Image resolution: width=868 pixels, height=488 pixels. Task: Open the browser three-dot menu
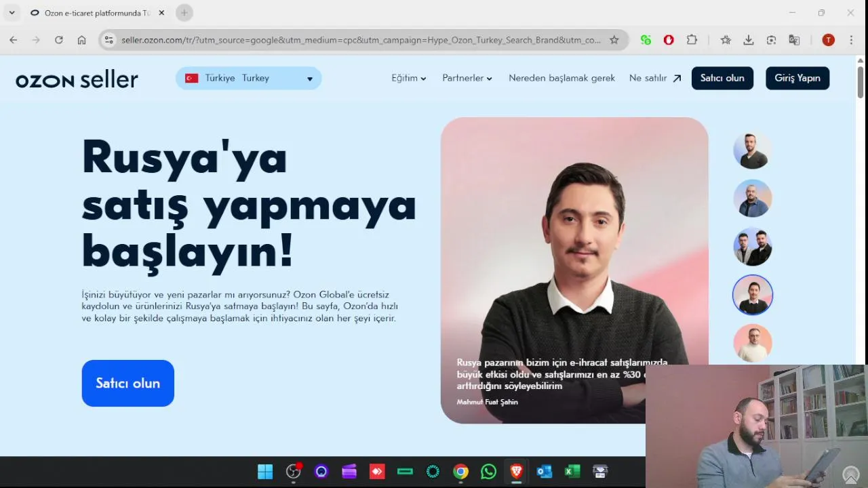[851, 40]
